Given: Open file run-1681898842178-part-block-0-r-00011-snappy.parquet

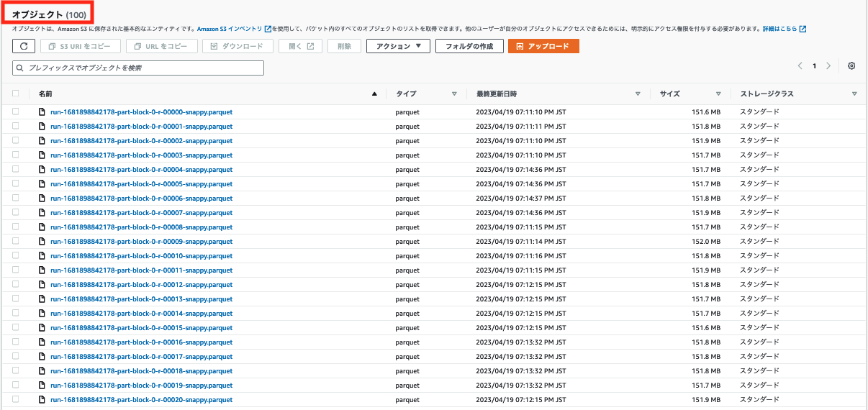Looking at the screenshot, I should (x=141, y=270).
